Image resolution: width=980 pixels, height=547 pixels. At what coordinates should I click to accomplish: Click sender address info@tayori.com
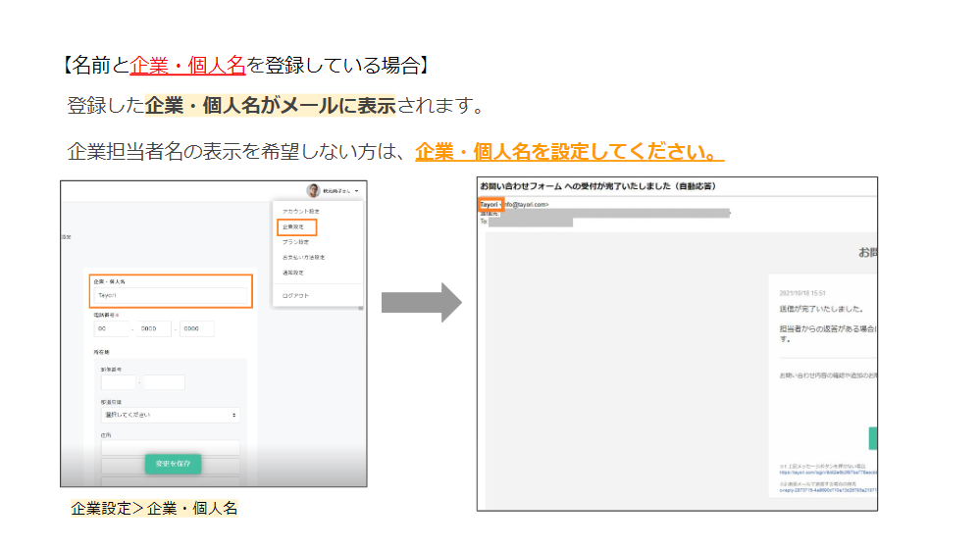click(x=526, y=205)
